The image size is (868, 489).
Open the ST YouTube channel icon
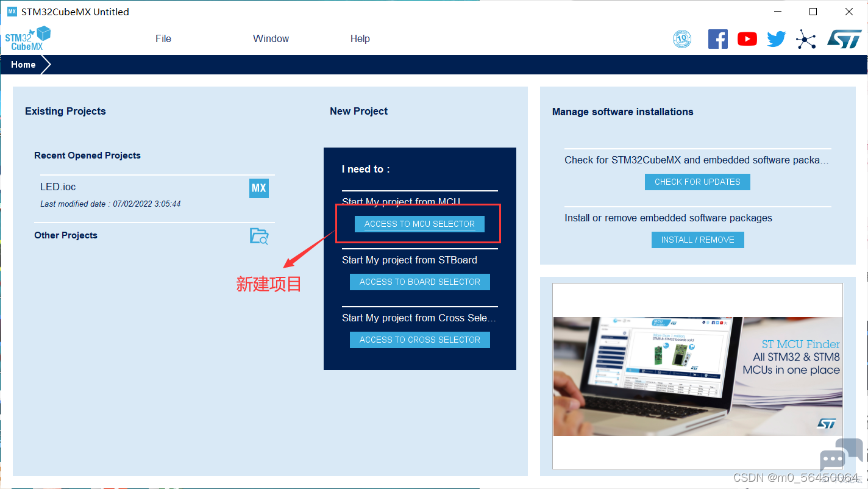[747, 39]
